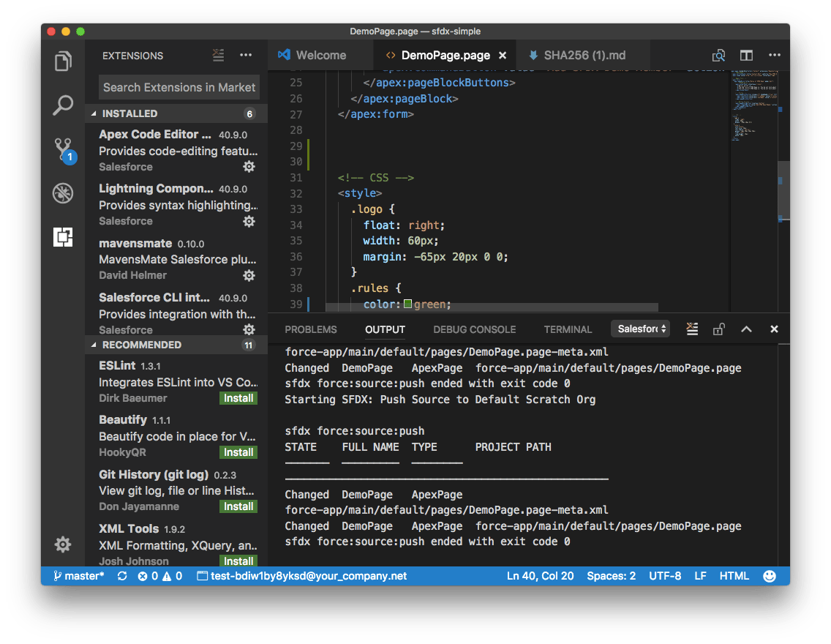Send feedback with the smiley icon

[770, 576]
